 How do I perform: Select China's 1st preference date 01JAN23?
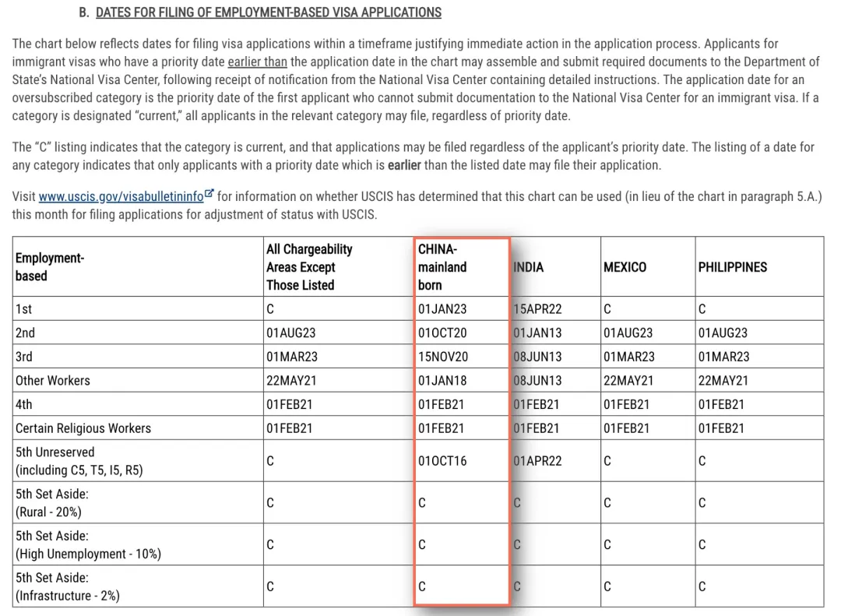(442, 309)
